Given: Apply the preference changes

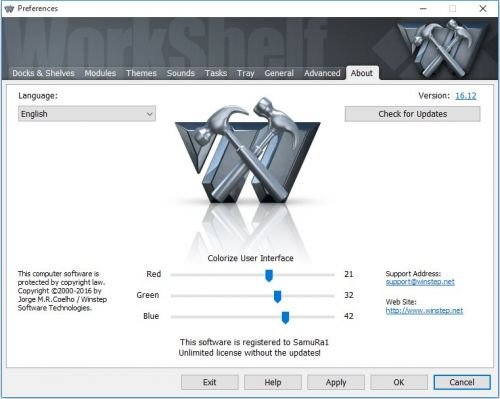Looking at the screenshot, I should [x=336, y=382].
